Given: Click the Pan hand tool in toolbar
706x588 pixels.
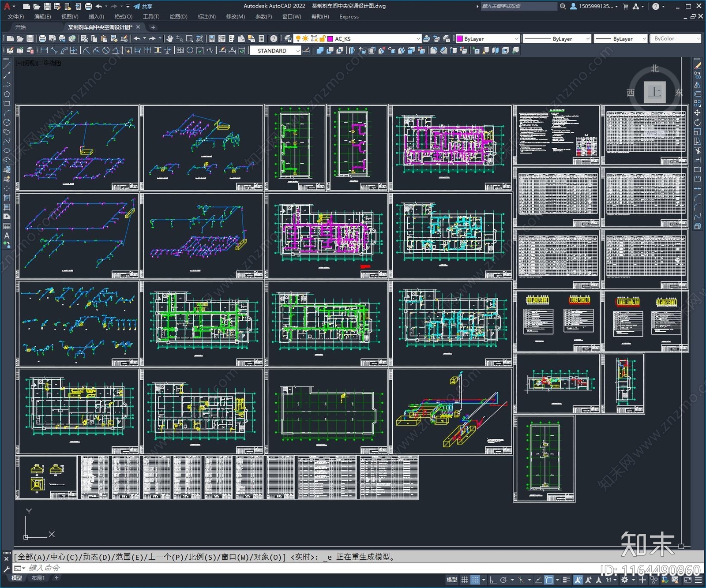Looking at the screenshot, I should coord(170,39).
